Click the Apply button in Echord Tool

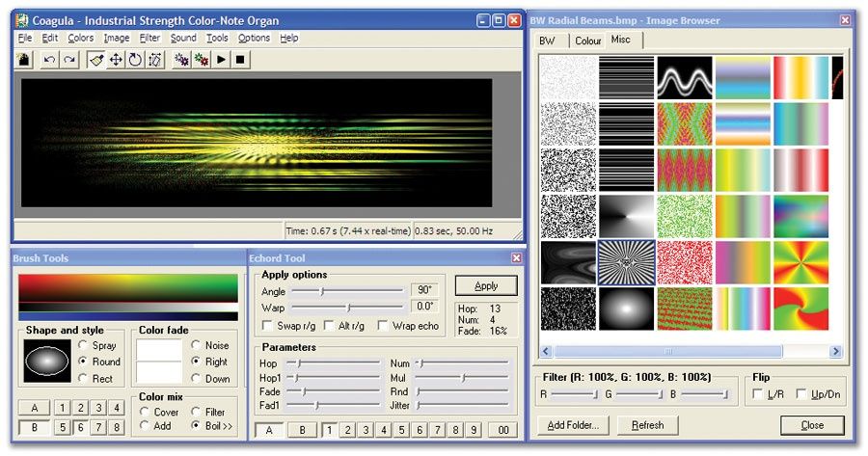486,286
